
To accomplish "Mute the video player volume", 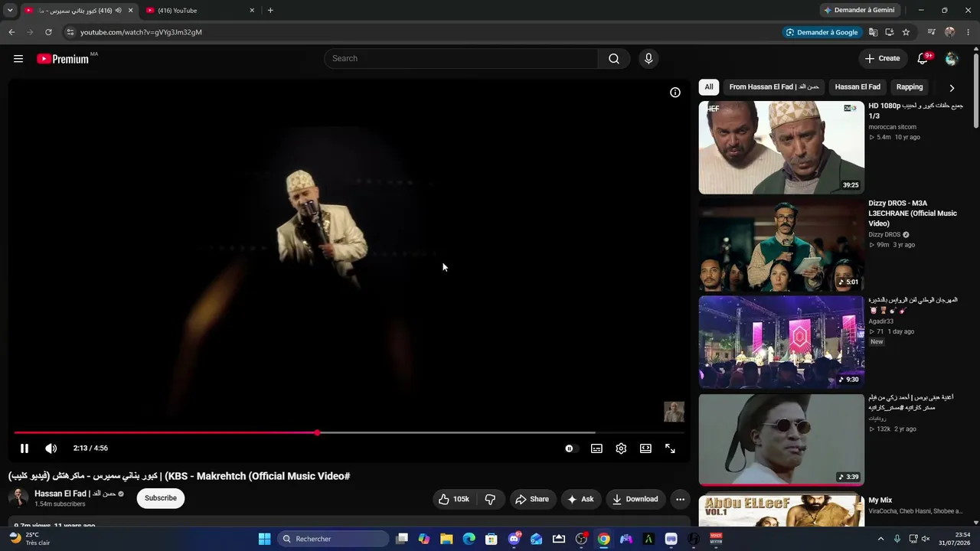I will [x=51, y=448].
